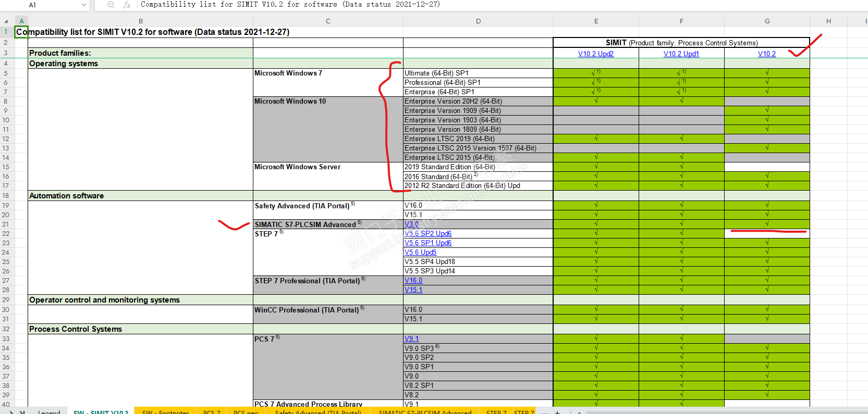Select column F header
The height and width of the screenshot is (414, 868).
click(681, 21)
